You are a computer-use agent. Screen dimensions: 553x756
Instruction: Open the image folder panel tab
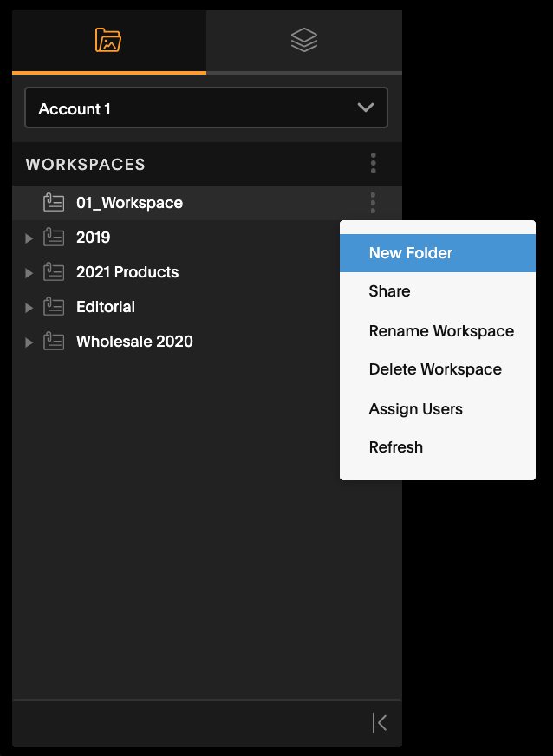click(109, 41)
